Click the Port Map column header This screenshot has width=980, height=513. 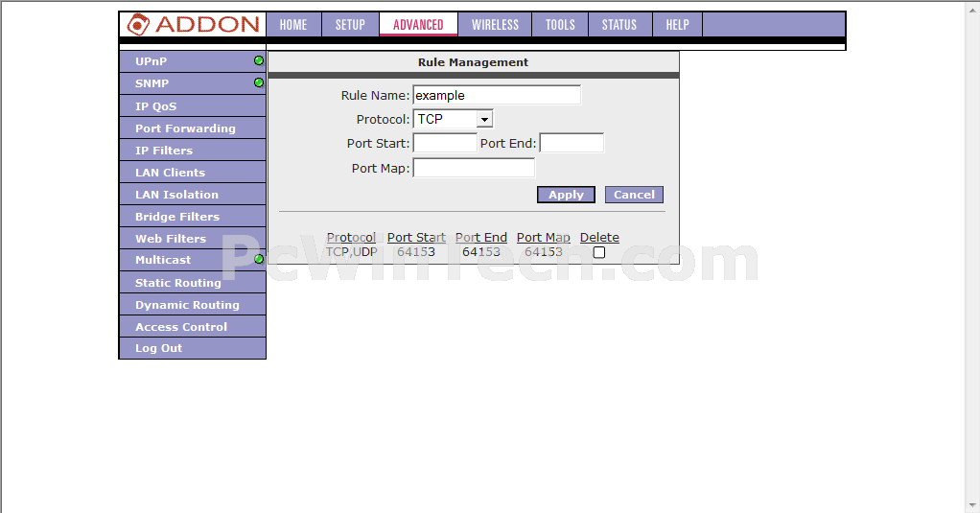coord(543,238)
